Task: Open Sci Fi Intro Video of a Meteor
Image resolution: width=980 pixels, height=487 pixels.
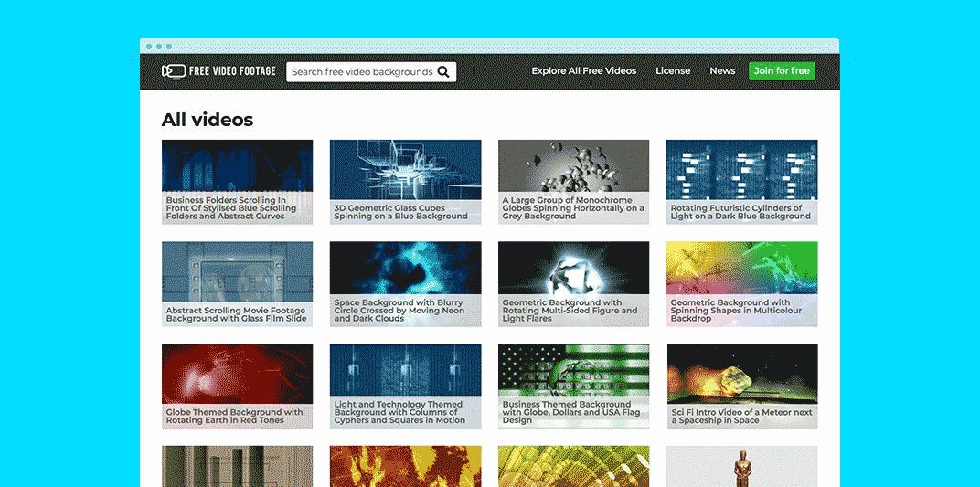Action: [x=742, y=386]
